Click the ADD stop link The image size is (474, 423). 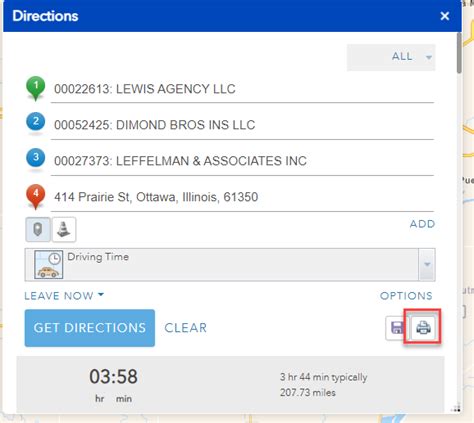coord(422,224)
